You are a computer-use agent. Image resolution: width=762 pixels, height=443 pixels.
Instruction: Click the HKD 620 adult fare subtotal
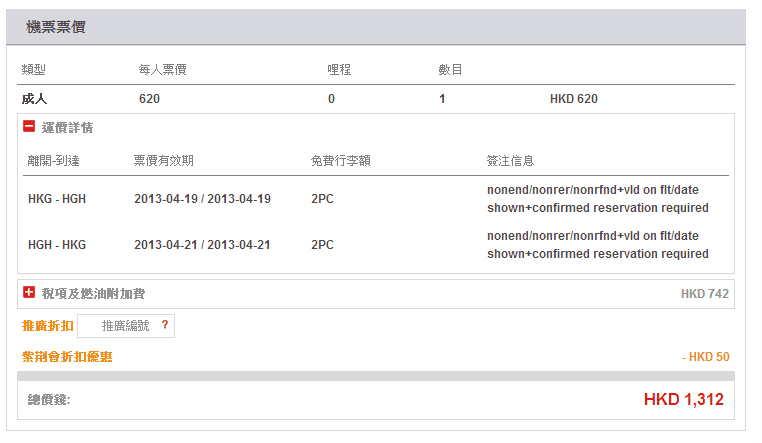pyautogui.click(x=574, y=99)
